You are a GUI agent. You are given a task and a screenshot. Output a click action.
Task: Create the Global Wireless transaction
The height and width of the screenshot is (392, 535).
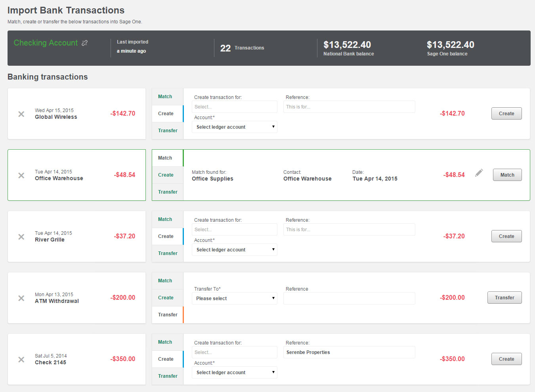click(506, 113)
